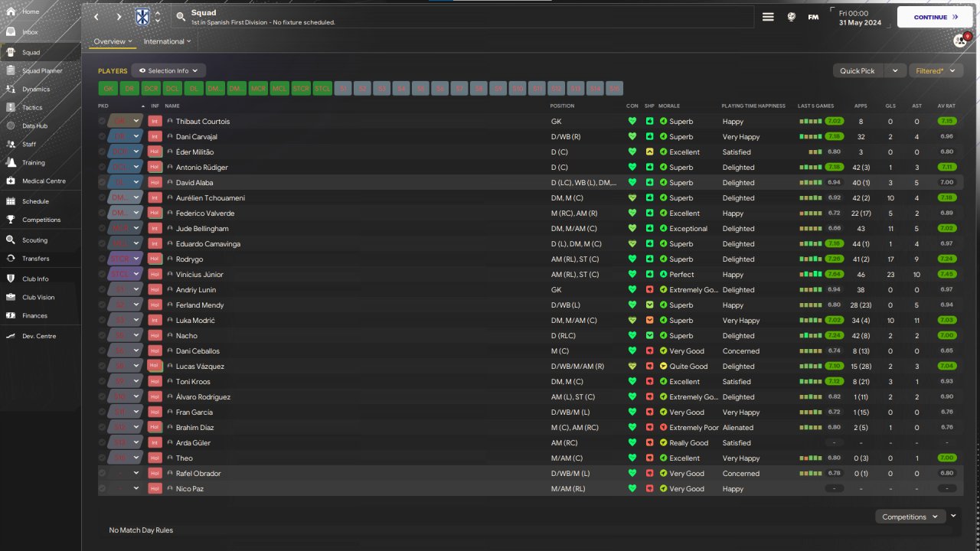
Task: Open the FM menu icon
Action: (x=813, y=17)
